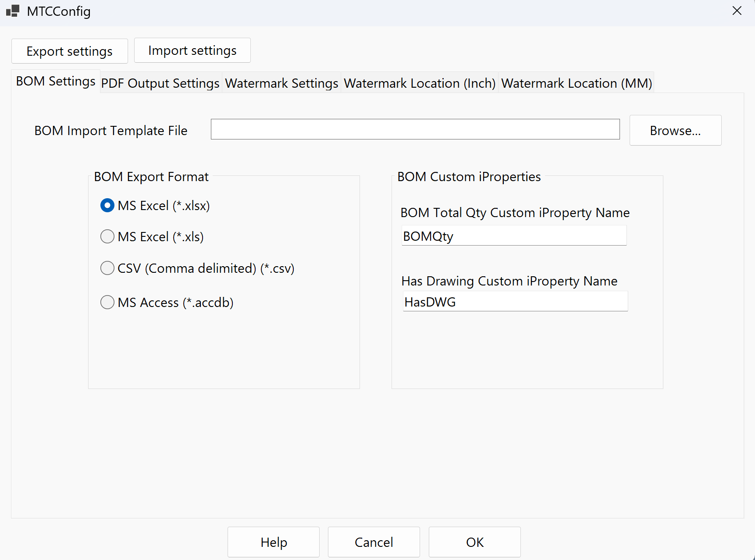The width and height of the screenshot is (755, 560).
Task: Click the Import settings button
Action: click(192, 50)
